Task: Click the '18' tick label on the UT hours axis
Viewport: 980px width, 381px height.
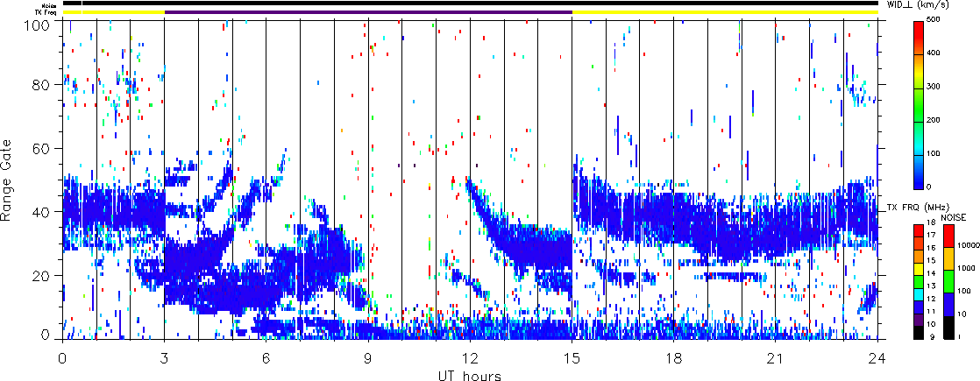Action: [674, 358]
